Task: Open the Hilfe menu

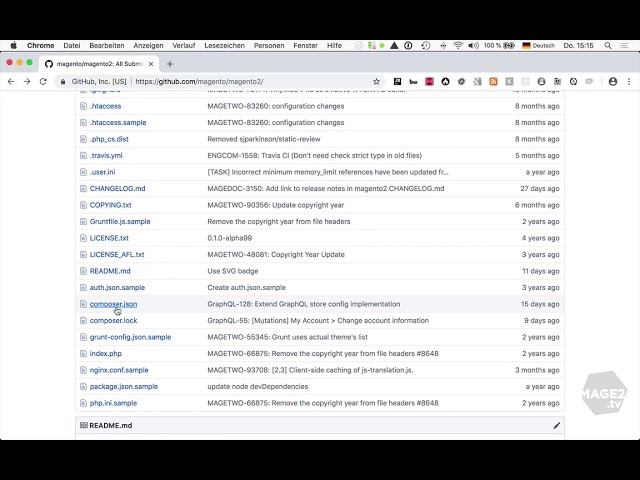Action: pyautogui.click(x=334, y=45)
